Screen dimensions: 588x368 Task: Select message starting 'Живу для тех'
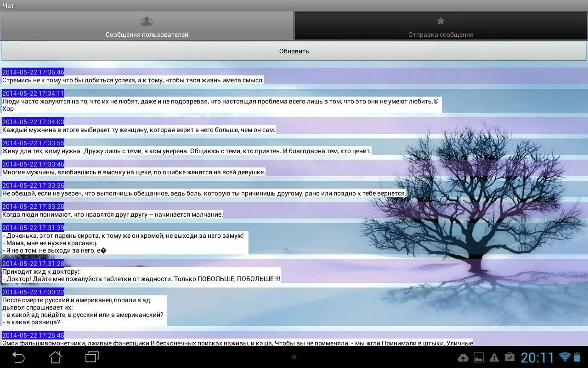point(187,151)
